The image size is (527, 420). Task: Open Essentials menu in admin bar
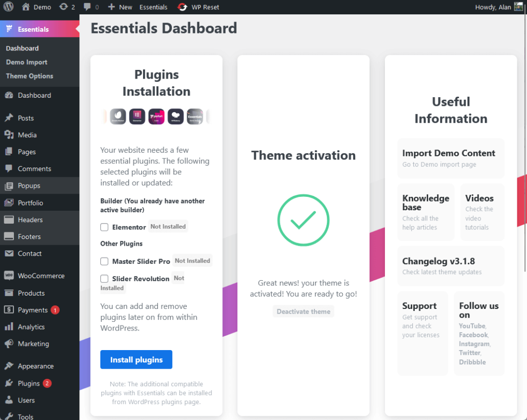click(153, 7)
